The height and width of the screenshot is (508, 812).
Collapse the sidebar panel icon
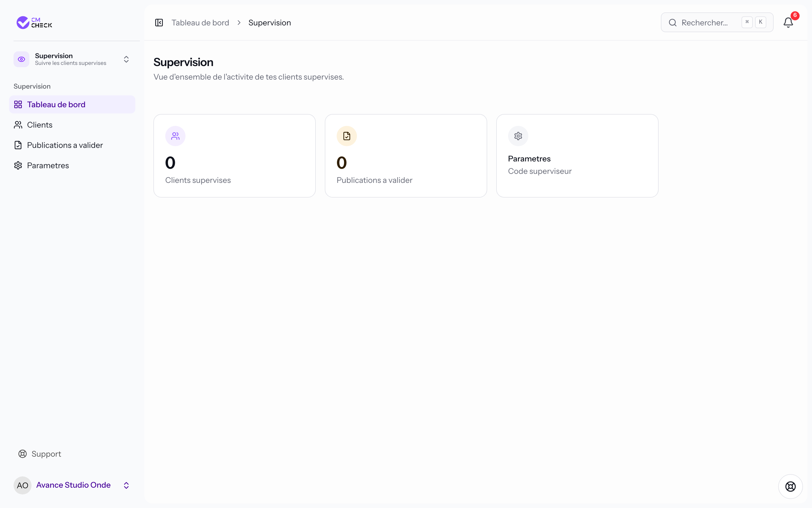(x=159, y=23)
